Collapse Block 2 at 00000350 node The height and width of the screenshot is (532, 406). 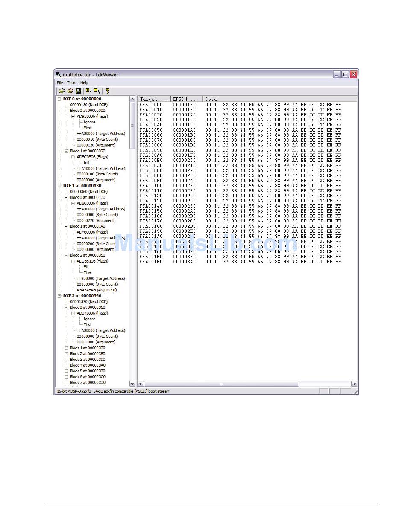pos(66,255)
